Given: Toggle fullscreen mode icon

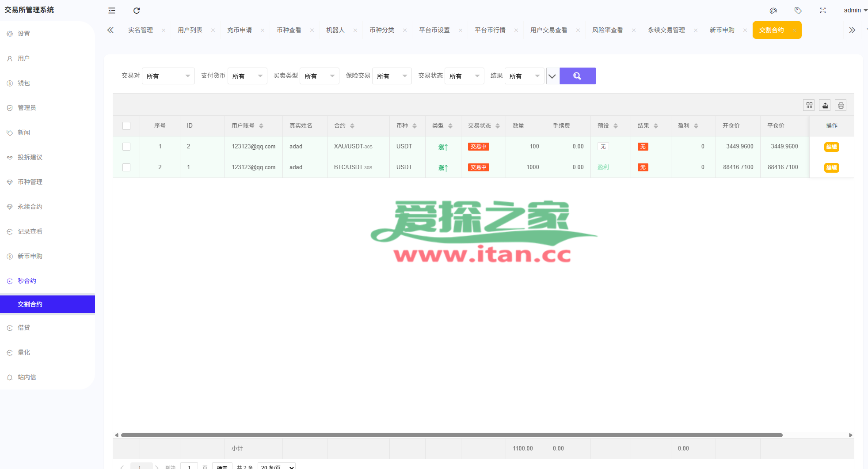Looking at the screenshot, I should click(822, 11).
